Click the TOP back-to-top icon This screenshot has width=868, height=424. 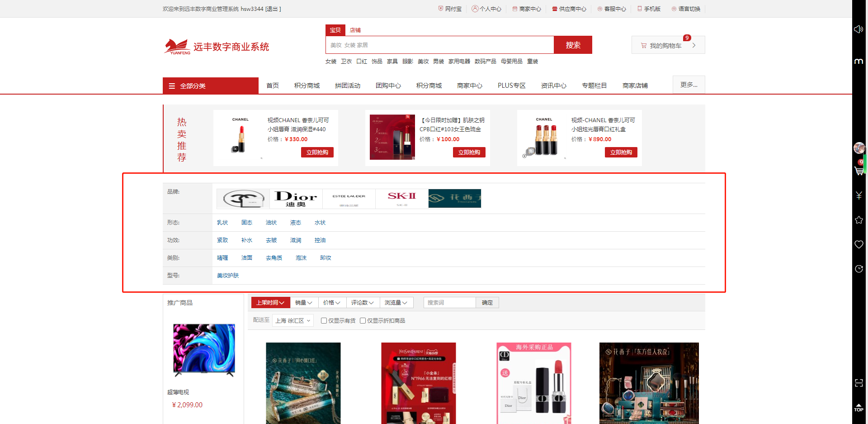click(x=859, y=407)
